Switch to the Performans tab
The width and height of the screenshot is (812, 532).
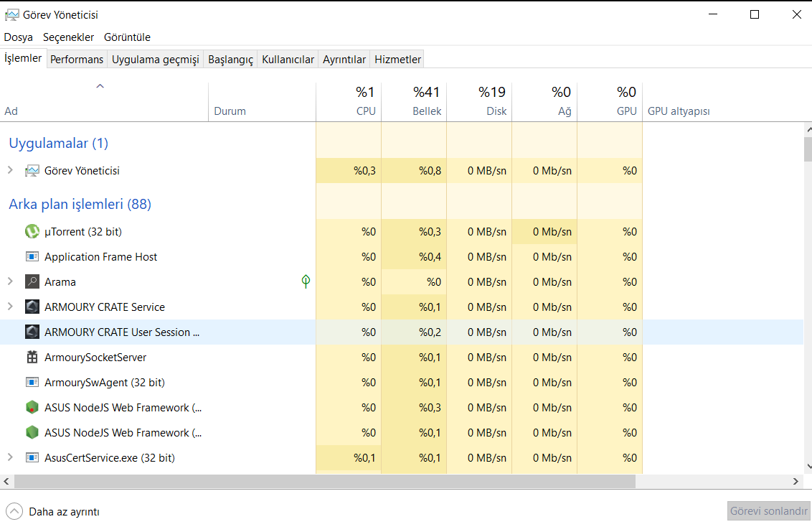point(77,60)
